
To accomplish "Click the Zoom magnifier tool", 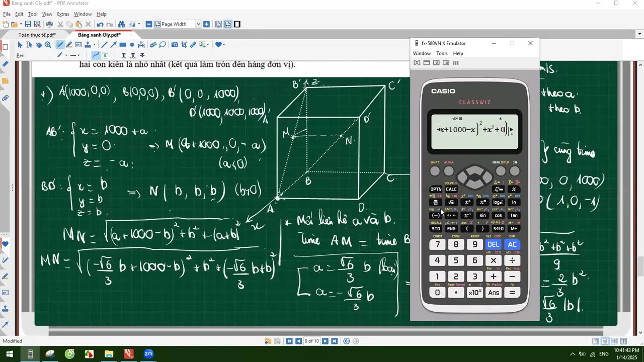I will point(48,44).
